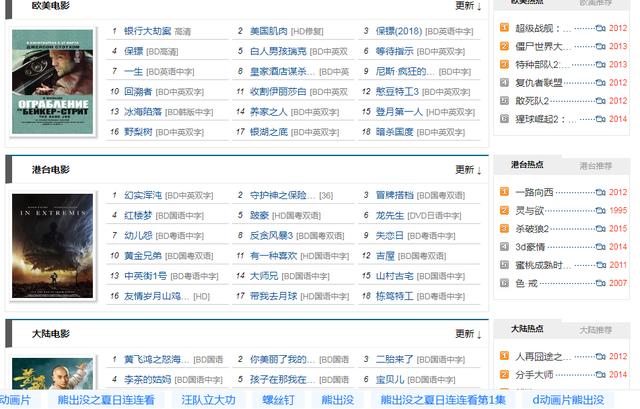This screenshot has height=409, width=640.
Task: Open the 憨豆特工3 movie link
Action: tap(397, 92)
